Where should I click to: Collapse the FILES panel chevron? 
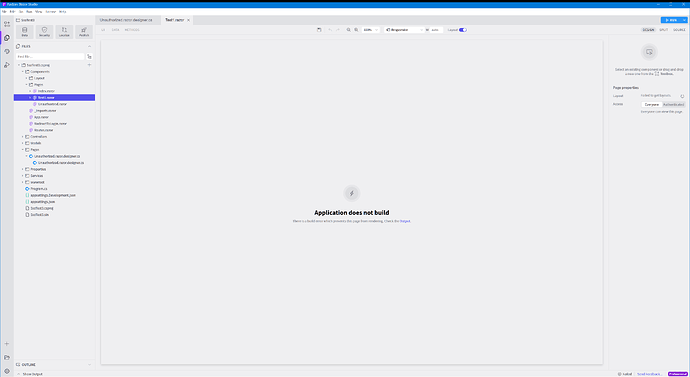[x=89, y=46]
